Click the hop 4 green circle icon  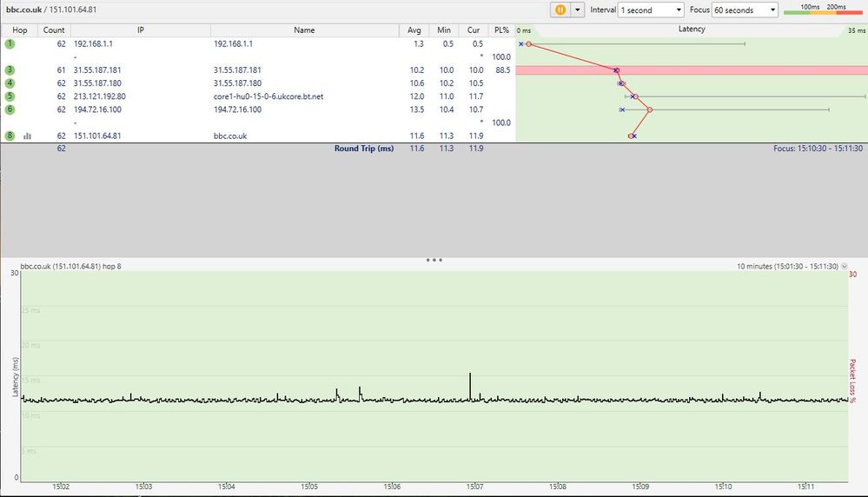tap(10, 83)
